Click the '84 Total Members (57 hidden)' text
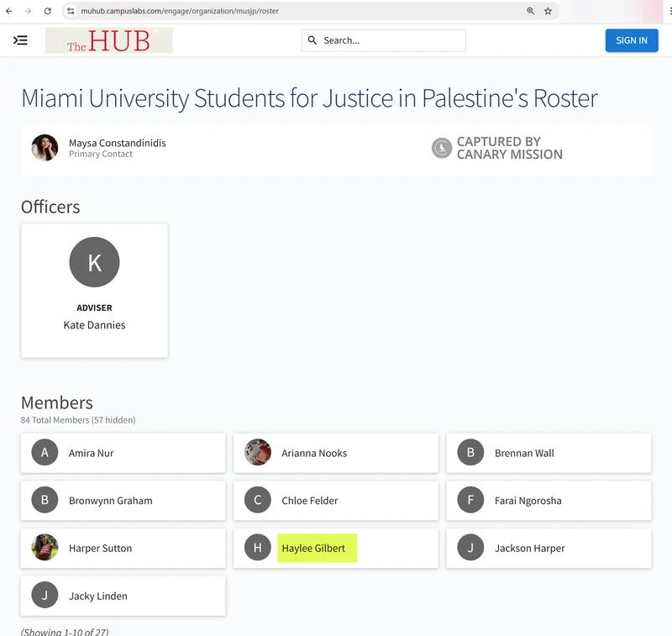This screenshot has height=636, width=672. tap(78, 420)
